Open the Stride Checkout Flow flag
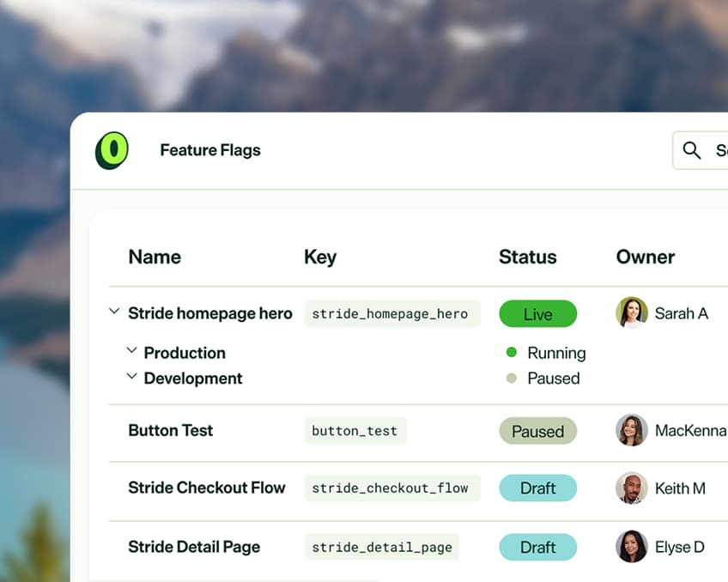 (x=207, y=488)
